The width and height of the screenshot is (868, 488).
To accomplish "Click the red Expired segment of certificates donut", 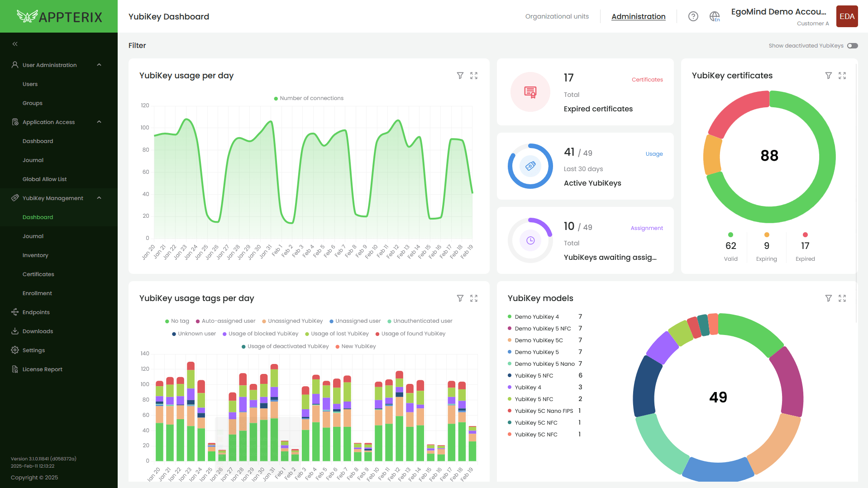I will pos(735,113).
